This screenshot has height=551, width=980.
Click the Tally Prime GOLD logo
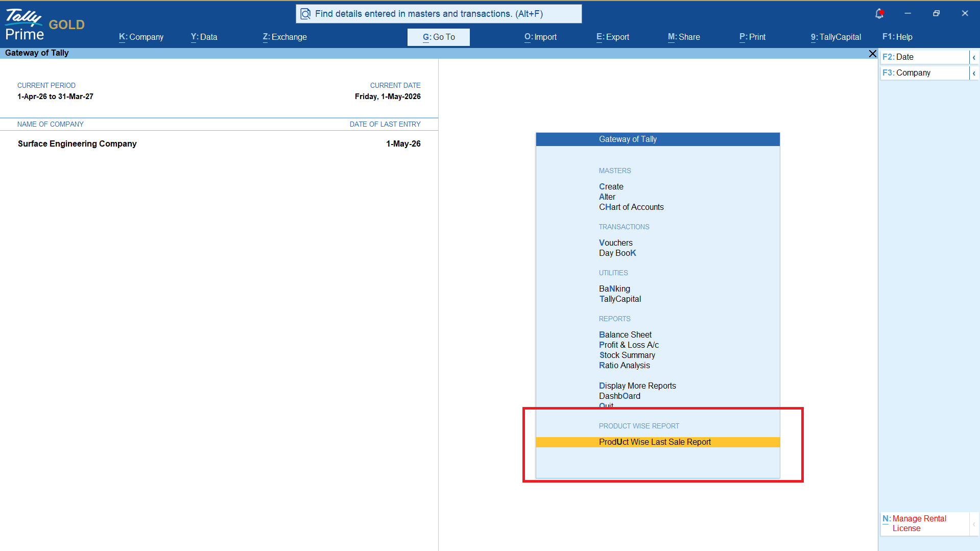tap(45, 25)
